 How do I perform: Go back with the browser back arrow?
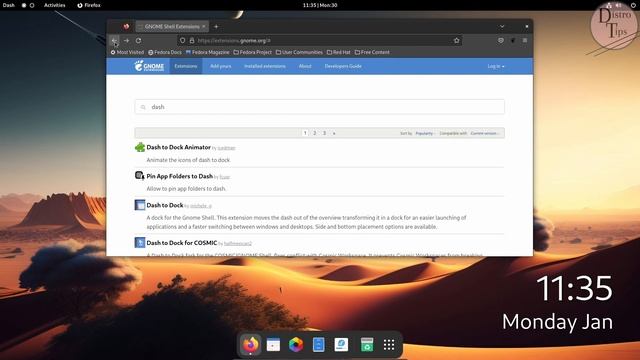pos(115,40)
